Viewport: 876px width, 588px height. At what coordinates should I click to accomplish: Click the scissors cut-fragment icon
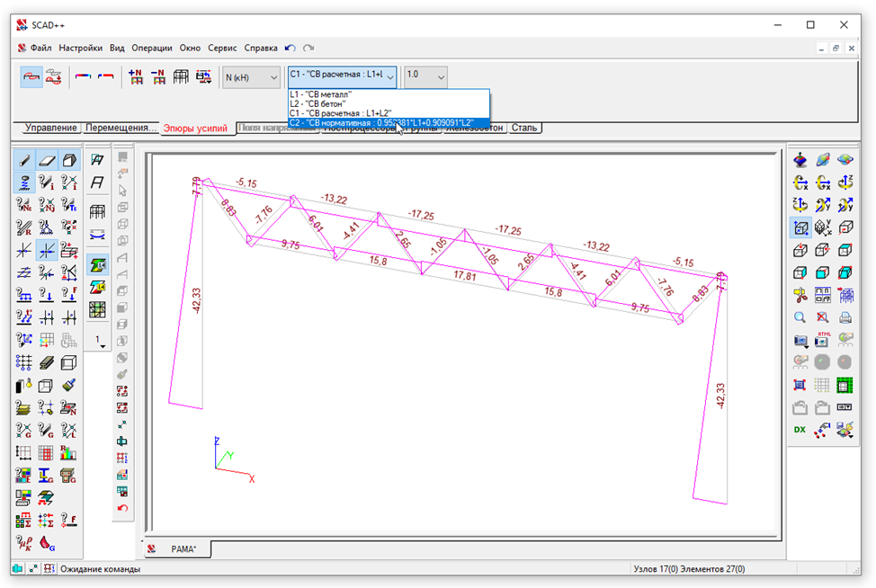800,295
